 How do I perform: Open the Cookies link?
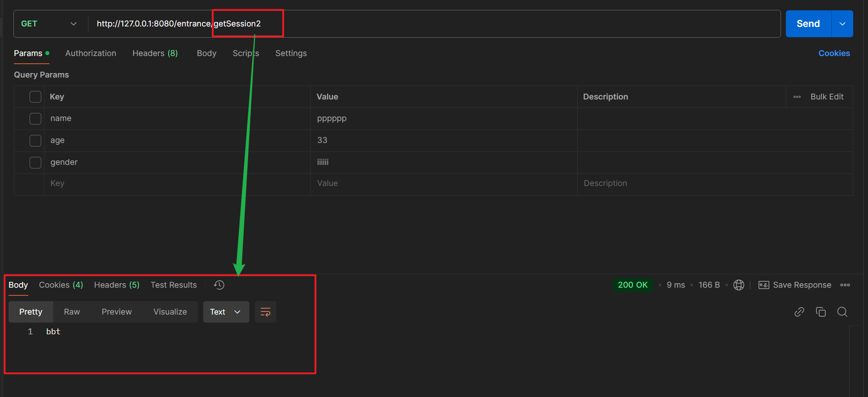click(x=834, y=53)
